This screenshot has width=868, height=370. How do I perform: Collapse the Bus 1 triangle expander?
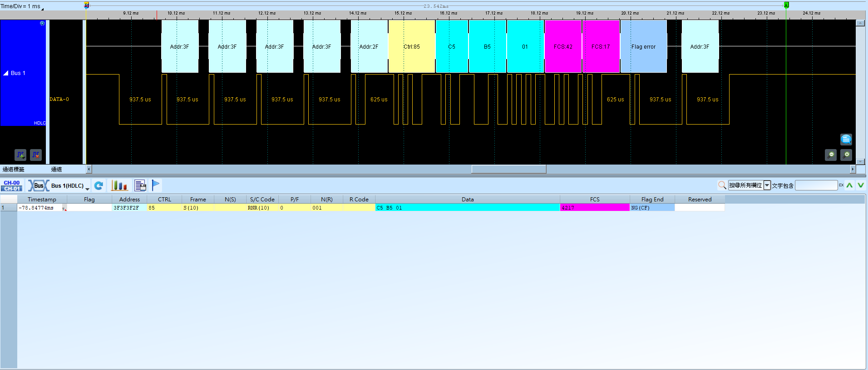coord(6,73)
